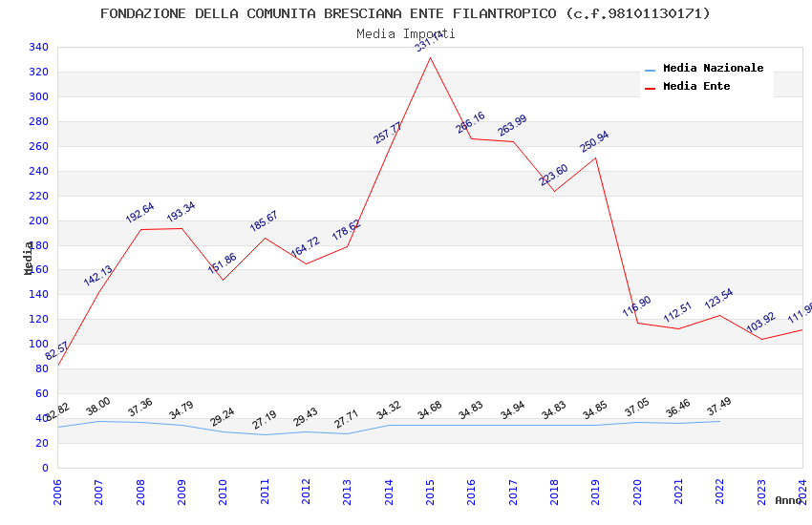Click the 37.36 national average label
The height and width of the screenshot is (525, 812).
(x=139, y=407)
